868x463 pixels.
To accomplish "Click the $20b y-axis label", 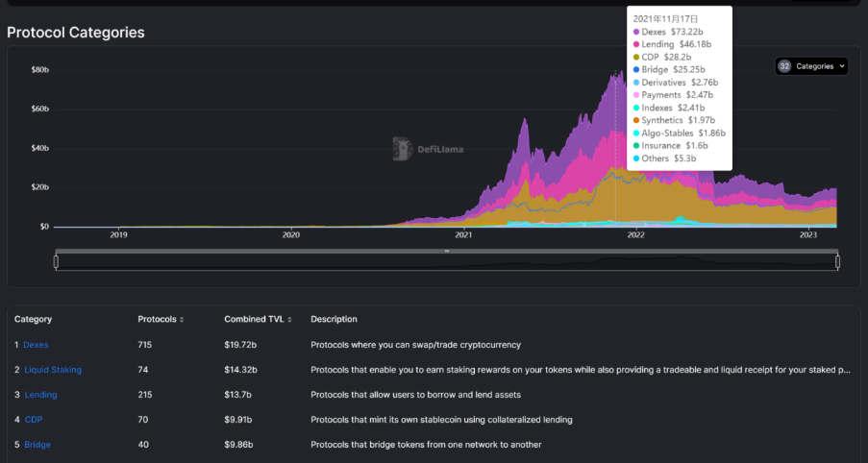I will [x=39, y=187].
